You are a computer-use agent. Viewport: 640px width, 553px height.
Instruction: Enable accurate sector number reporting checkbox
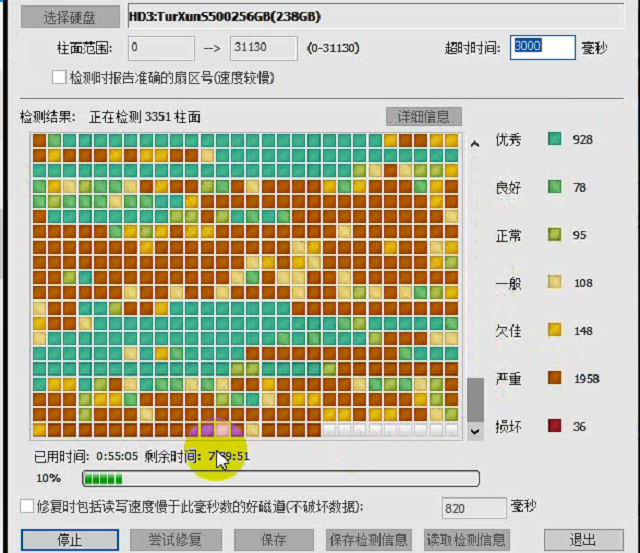click(60, 77)
